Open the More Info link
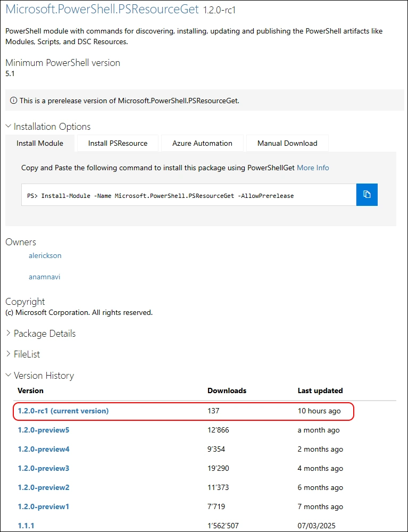408x532 pixels. [313, 168]
